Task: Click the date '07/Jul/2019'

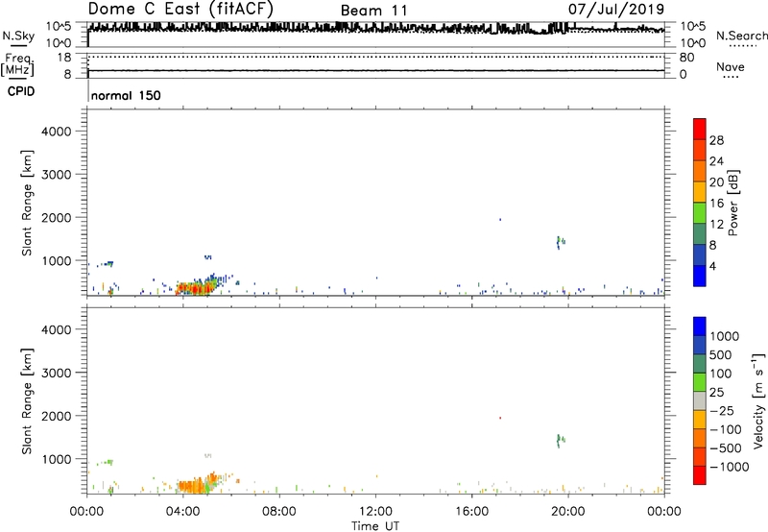Action: [616, 10]
